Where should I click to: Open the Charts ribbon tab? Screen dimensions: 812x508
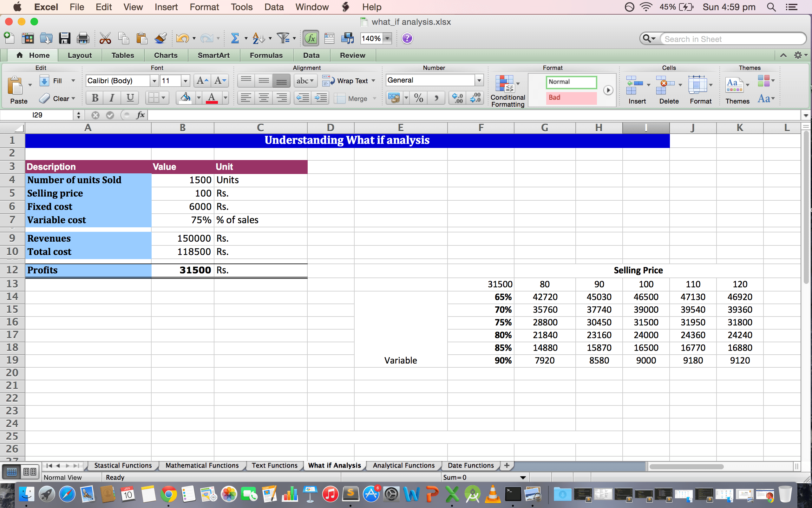point(166,56)
